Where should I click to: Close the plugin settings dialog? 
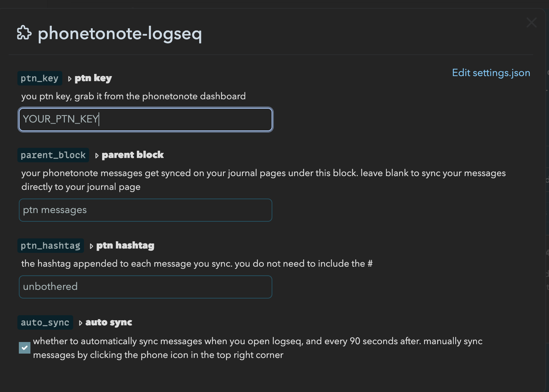tap(531, 22)
